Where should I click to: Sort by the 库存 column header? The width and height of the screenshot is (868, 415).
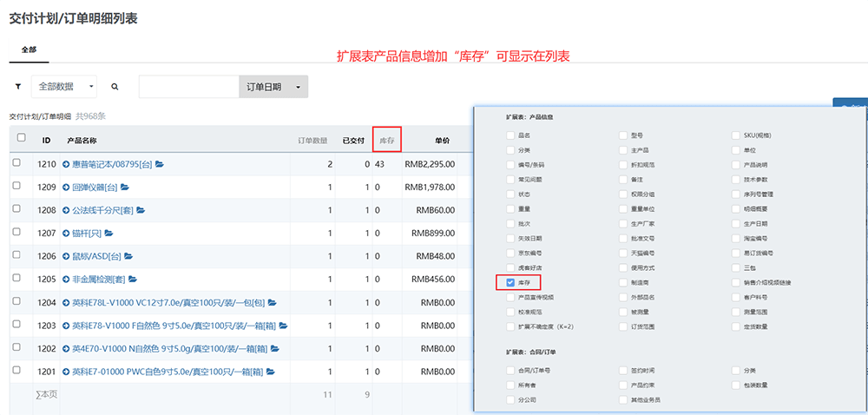(x=386, y=141)
